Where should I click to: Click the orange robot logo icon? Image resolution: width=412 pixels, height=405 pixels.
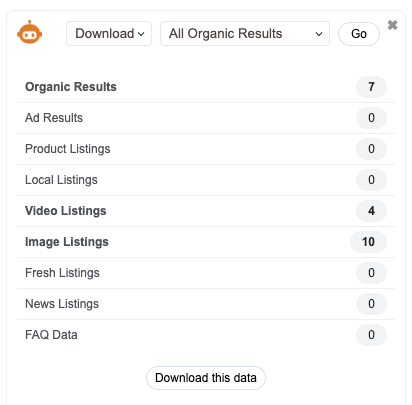pyautogui.click(x=30, y=32)
